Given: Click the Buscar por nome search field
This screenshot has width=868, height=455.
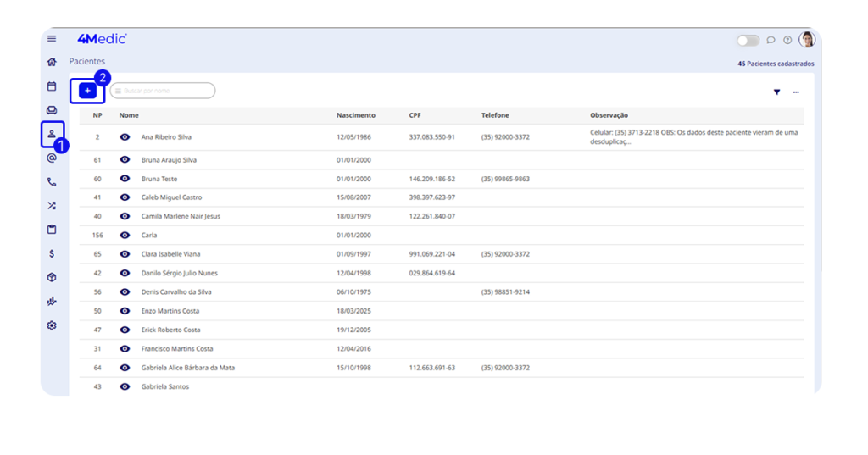Looking at the screenshot, I should (x=167, y=91).
